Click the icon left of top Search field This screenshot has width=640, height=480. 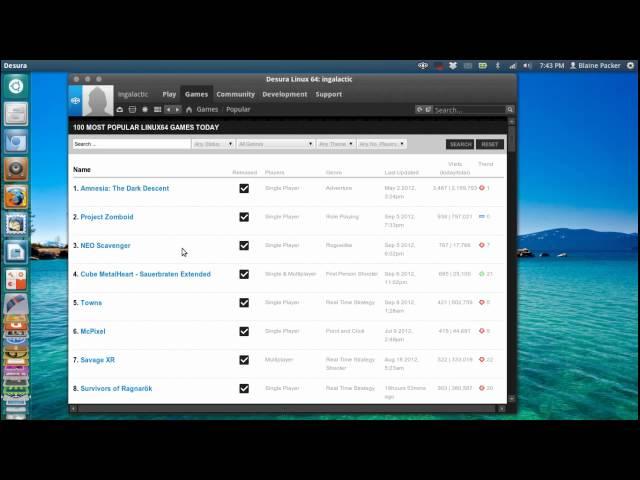[428, 109]
